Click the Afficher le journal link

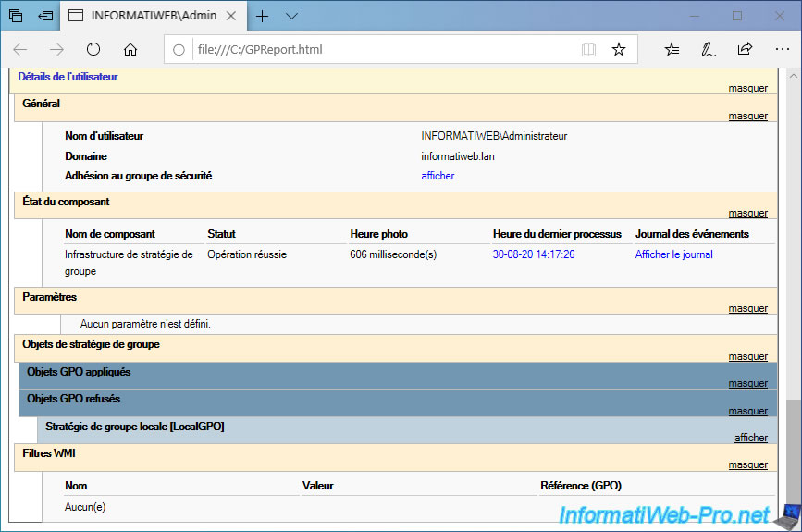[x=673, y=254]
